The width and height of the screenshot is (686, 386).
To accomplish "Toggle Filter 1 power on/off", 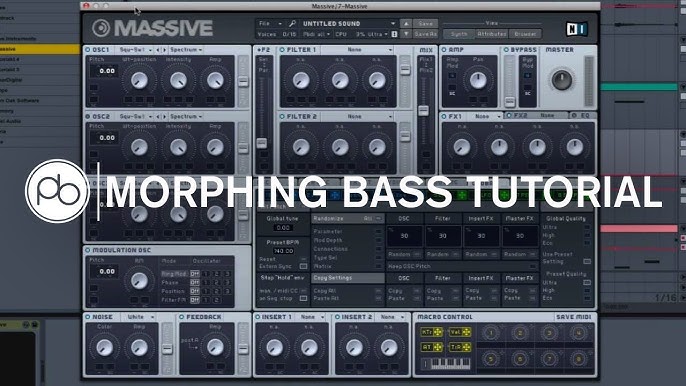I will [282, 50].
